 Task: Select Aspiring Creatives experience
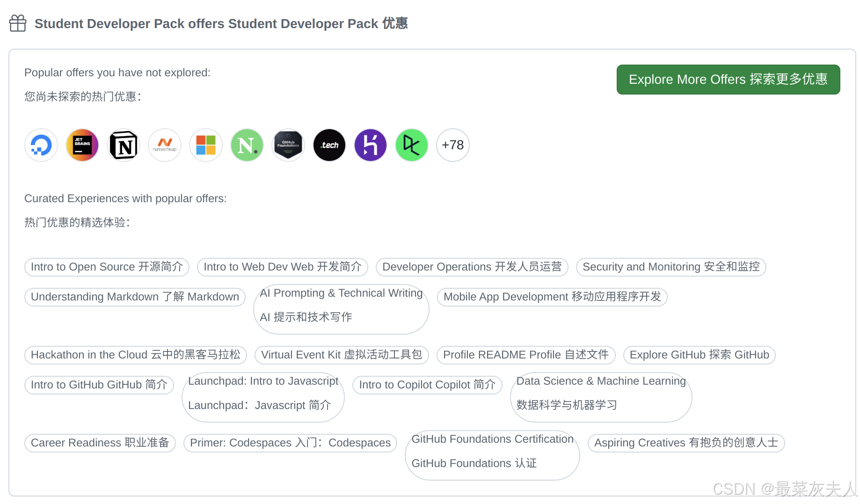pos(686,443)
